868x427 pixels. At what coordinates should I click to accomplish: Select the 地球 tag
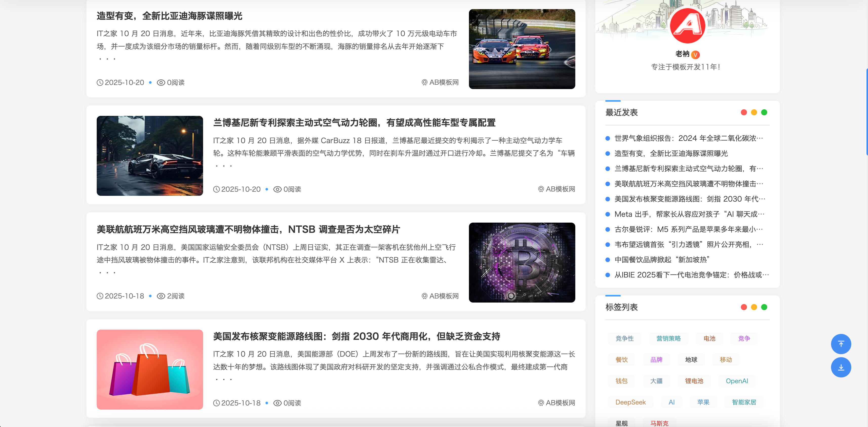[691, 360]
